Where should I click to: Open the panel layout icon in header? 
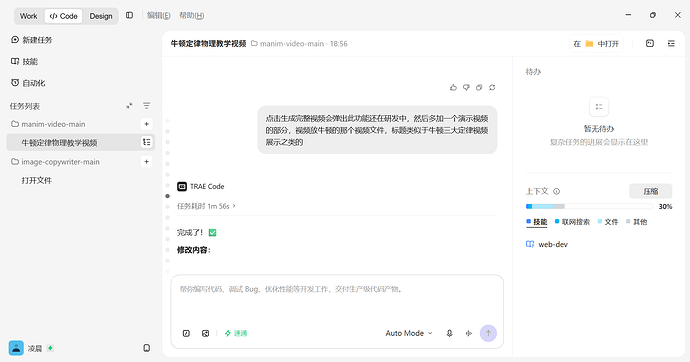[x=650, y=43]
